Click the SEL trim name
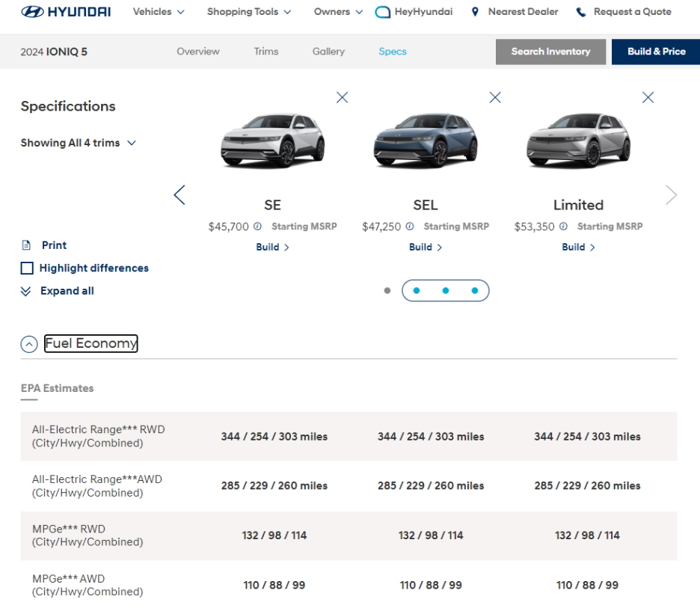700x611 pixels. (425, 205)
